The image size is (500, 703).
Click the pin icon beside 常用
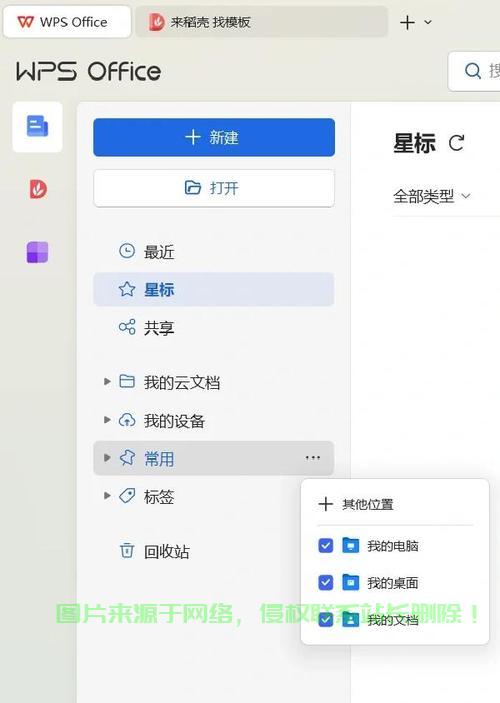pyautogui.click(x=127, y=457)
